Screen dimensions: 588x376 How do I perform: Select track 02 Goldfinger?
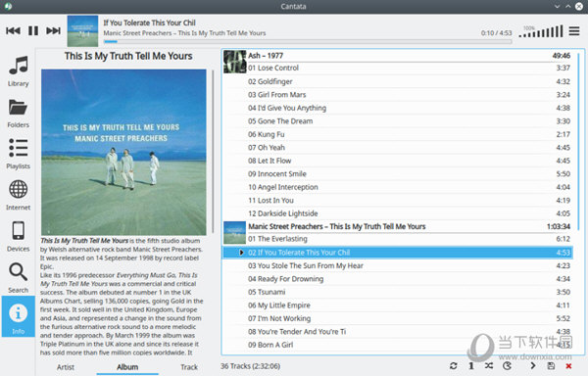pyautogui.click(x=398, y=81)
